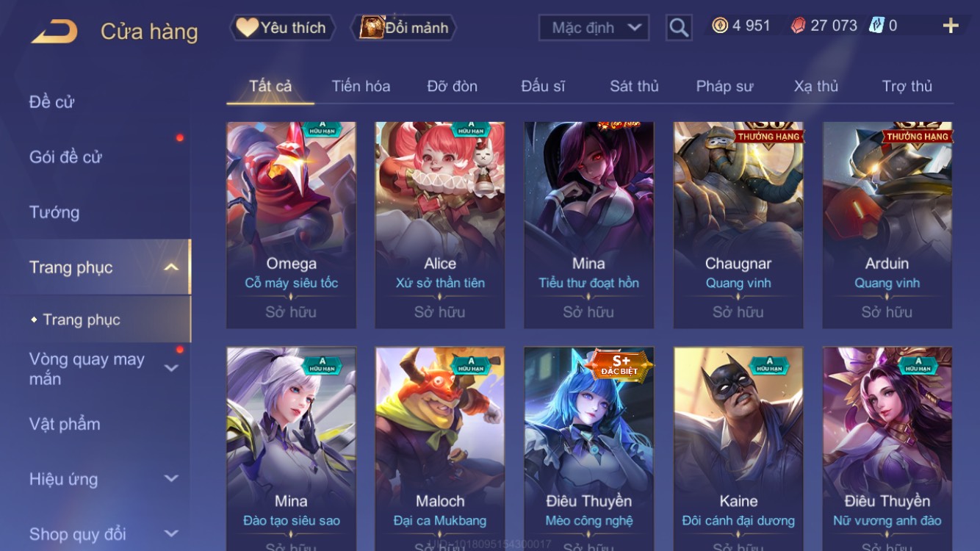Open the search magnifier icon
The width and height of the screenshot is (980, 551).
coord(679,28)
